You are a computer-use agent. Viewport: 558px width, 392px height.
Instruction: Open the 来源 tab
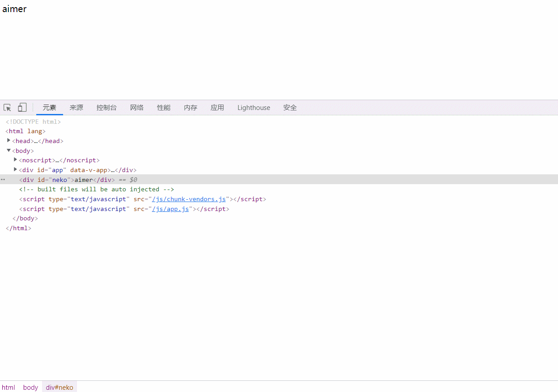click(x=76, y=107)
